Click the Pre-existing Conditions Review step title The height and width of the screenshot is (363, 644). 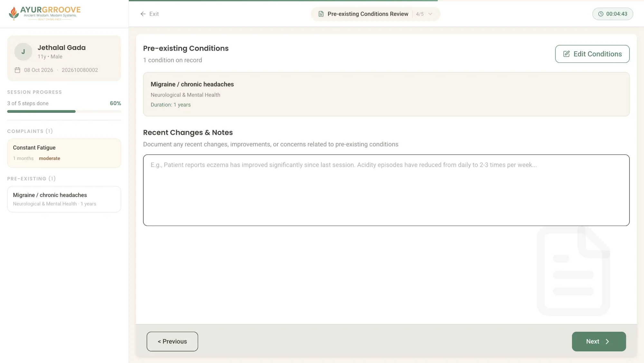coord(368,14)
